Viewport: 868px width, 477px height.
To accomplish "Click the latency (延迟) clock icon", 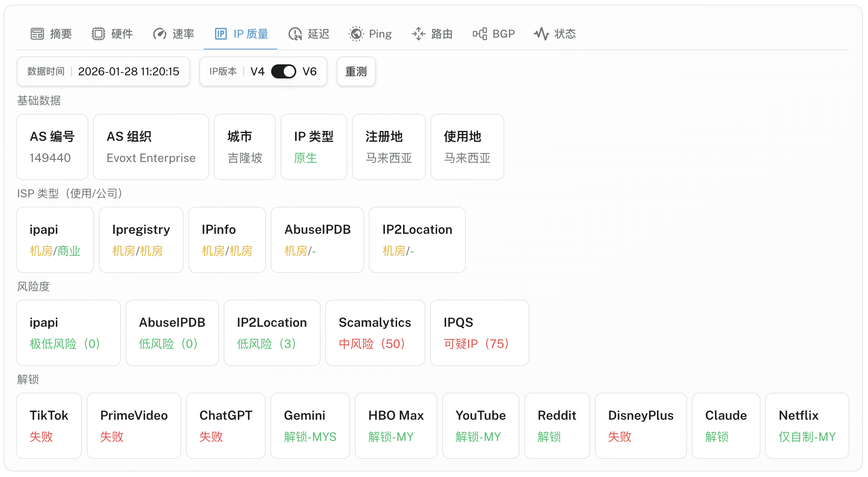I will 295,34.
